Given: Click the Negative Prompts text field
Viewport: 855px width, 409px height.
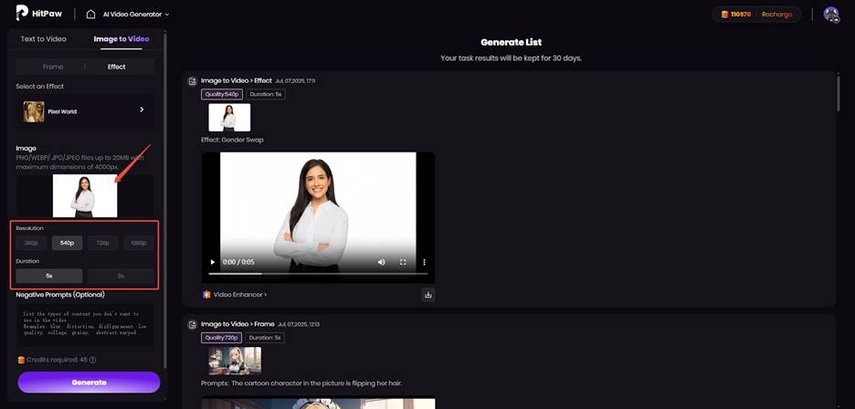Looking at the screenshot, I should click(85, 326).
